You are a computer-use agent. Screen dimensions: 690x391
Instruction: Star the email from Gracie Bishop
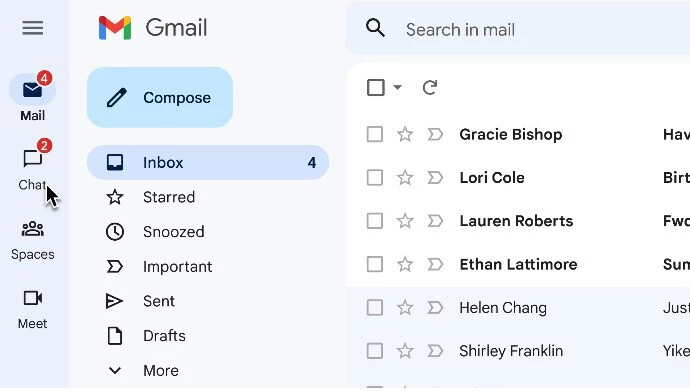[x=405, y=134]
